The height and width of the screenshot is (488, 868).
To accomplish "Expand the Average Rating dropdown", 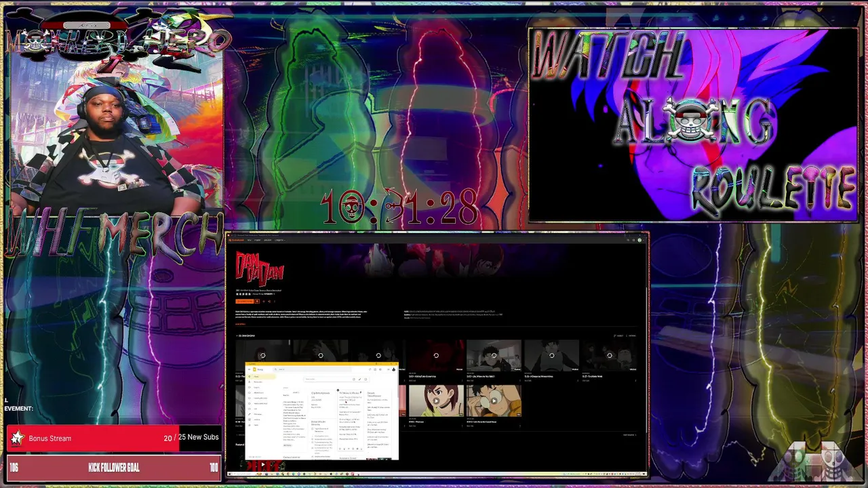I will click(264, 294).
